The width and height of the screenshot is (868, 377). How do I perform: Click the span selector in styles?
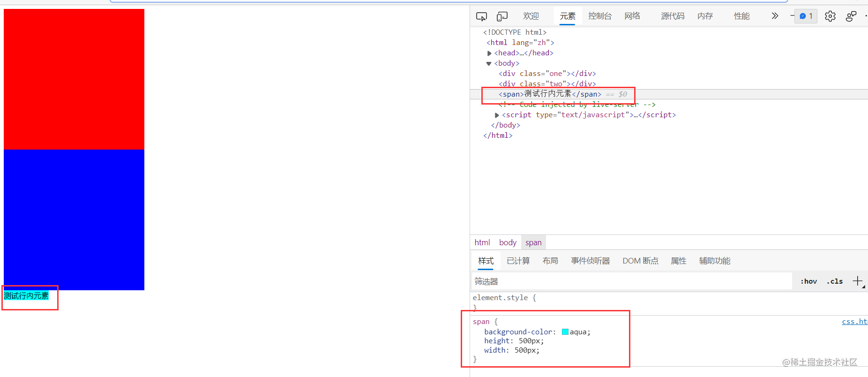tap(481, 322)
